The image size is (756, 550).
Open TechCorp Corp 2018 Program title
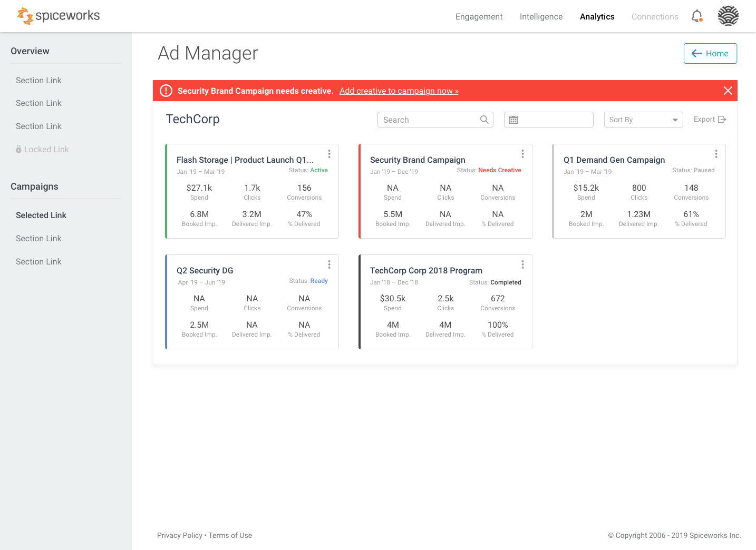426,270
